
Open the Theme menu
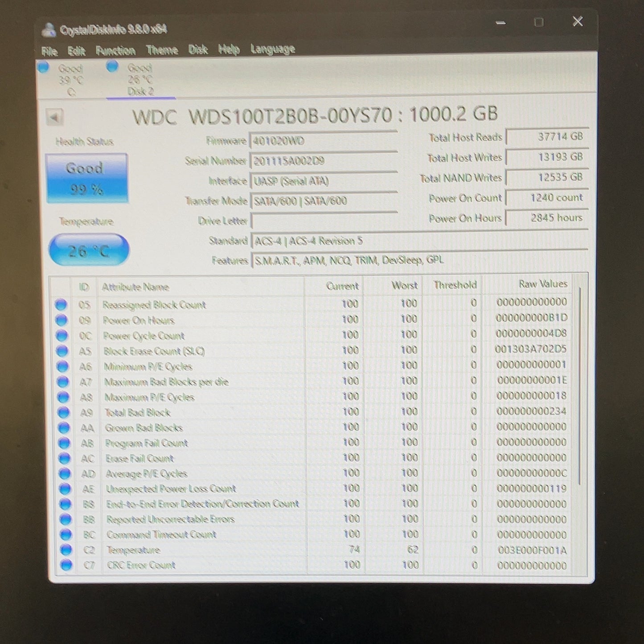coord(162,50)
